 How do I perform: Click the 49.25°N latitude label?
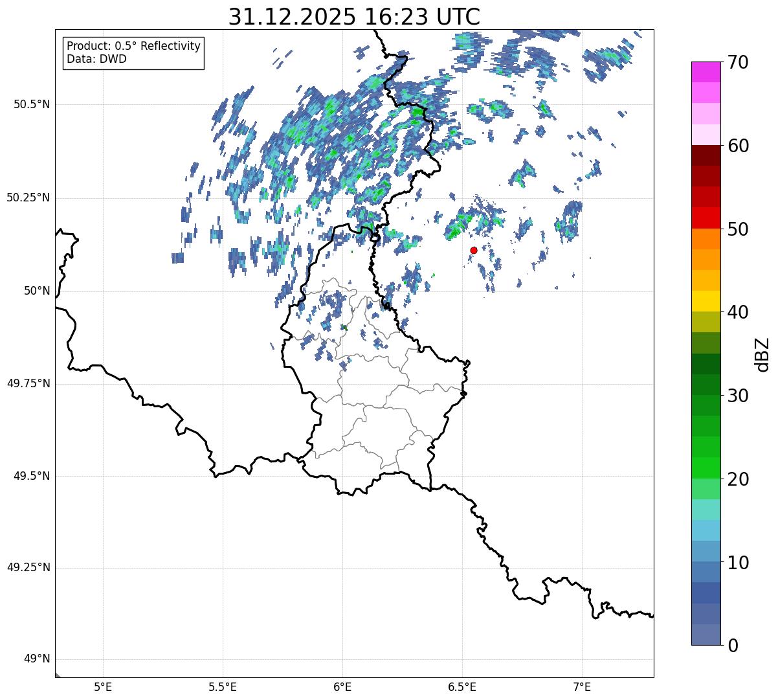point(28,568)
